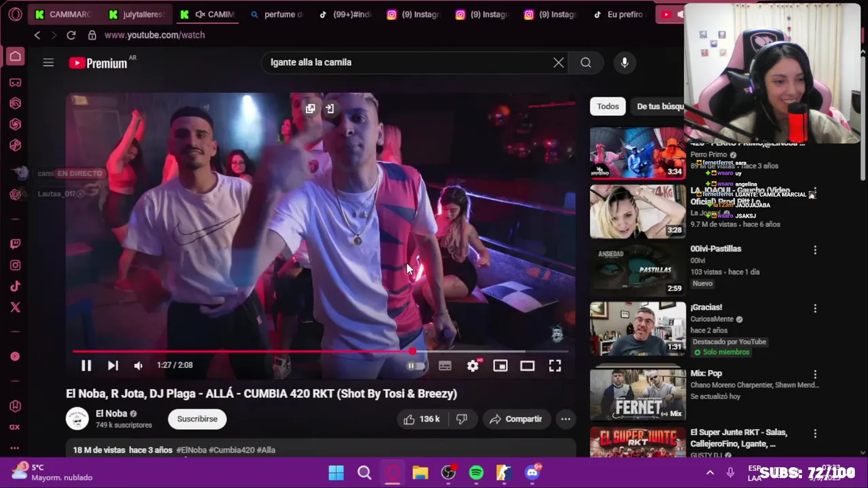Open options for Mix: Pop
868x488 pixels.
pos(815,375)
